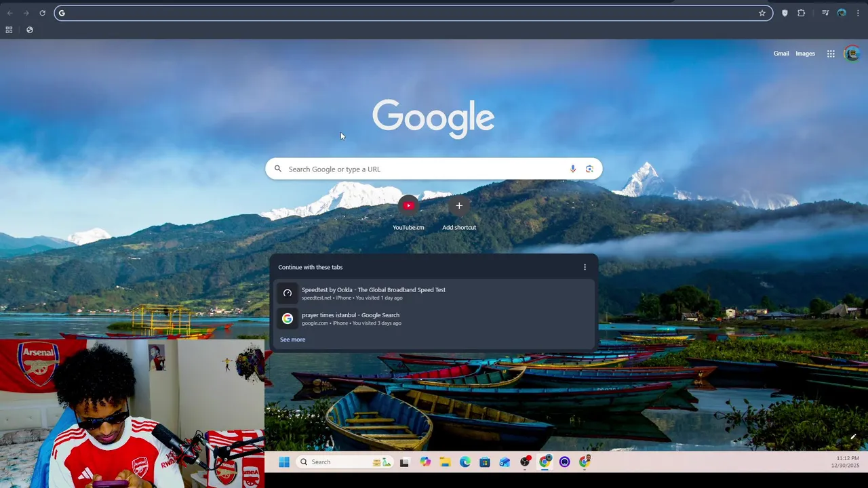The height and width of the screenshot is (488, 868).
Task: Search by image with Google Lens icon
Action: coord(589,169)
